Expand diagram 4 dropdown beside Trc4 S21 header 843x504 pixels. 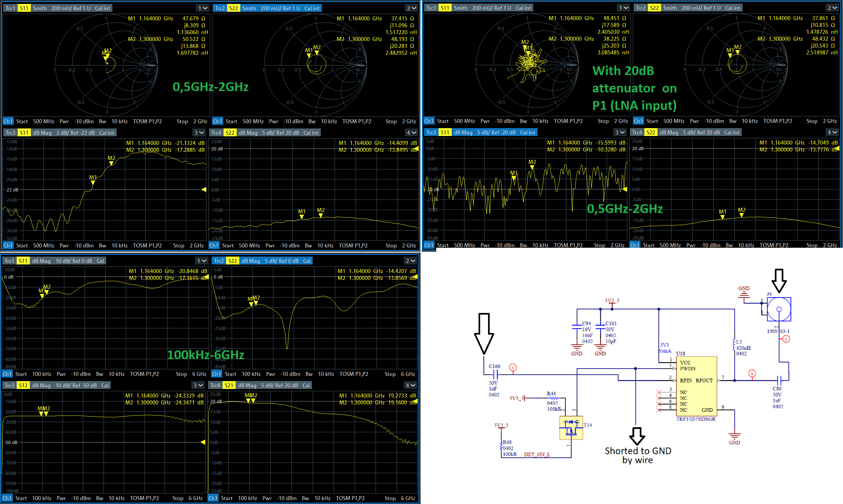(x=411, y=385)
